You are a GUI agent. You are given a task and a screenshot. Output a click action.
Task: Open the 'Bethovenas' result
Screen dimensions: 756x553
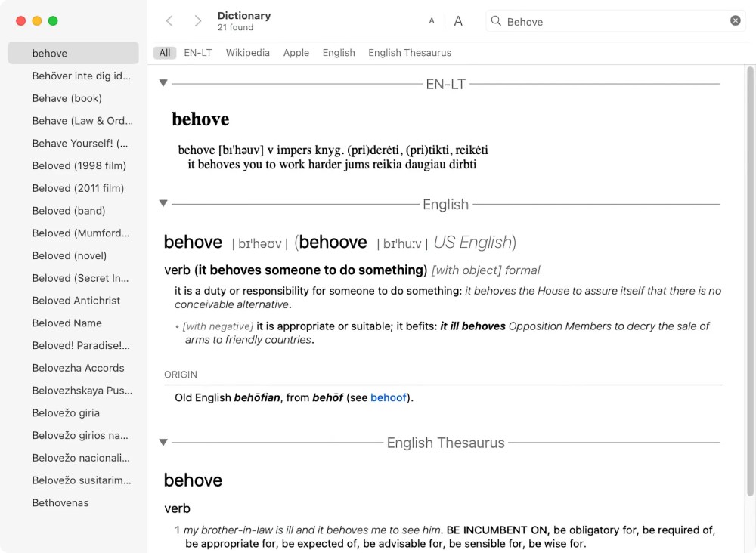tap(73, 503)
